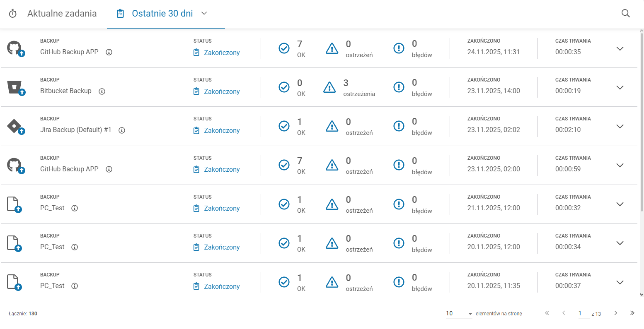Click Zakończony status of Jira Backup row

221,130
